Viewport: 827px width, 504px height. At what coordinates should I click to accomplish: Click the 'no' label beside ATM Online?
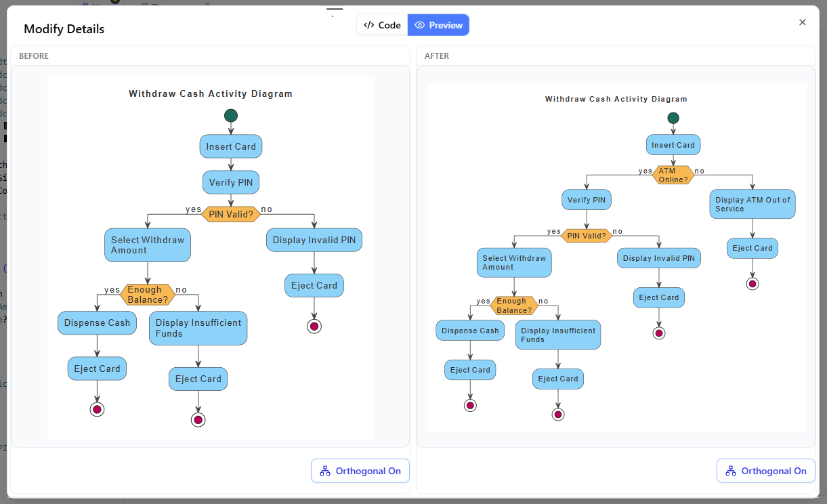[700, 171]
